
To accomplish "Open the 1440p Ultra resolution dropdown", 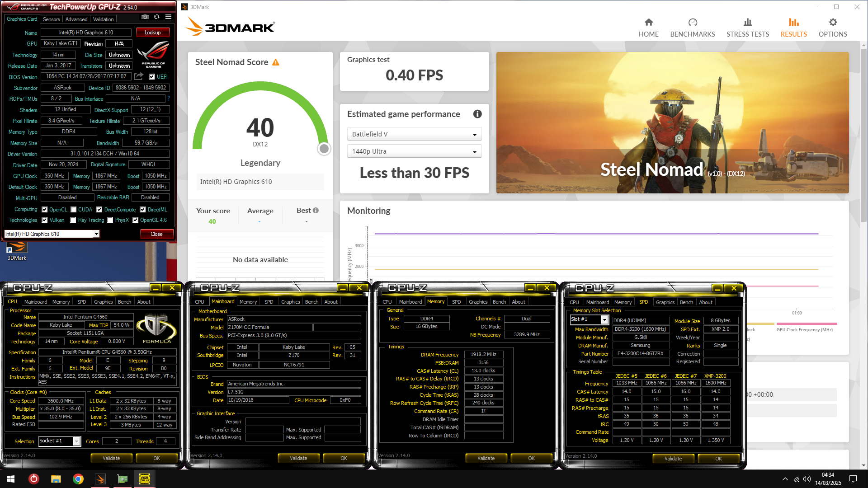I will click(x=414, y=151).
